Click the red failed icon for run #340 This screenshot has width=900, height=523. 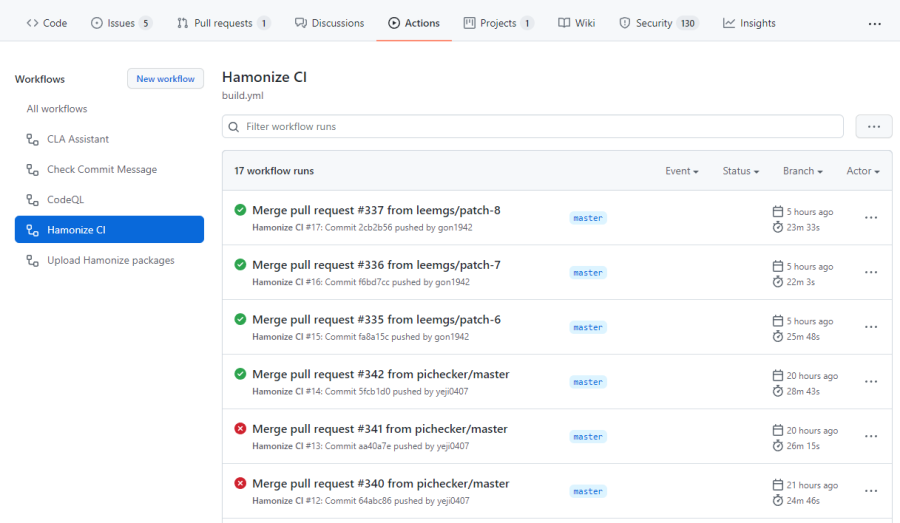240,483
